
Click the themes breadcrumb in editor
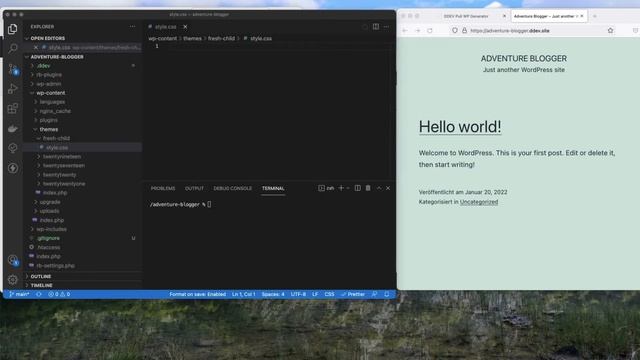point(192,38)
